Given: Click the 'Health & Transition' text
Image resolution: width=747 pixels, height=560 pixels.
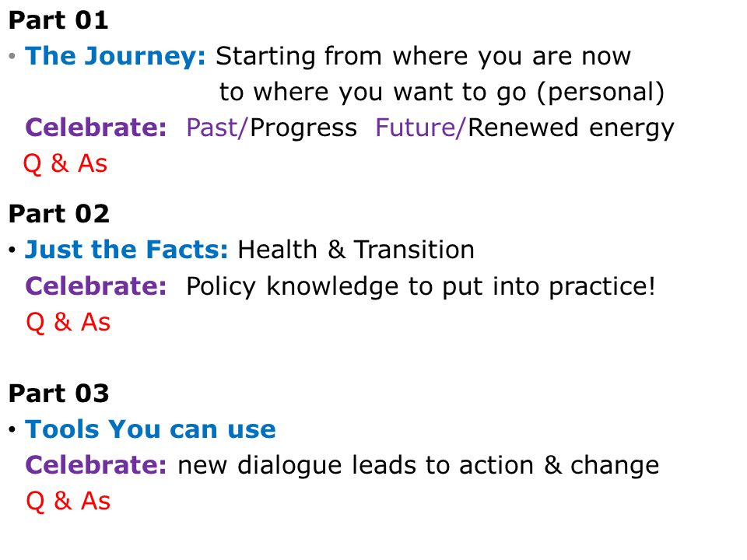Looking at the screenshot, I should tap(356, 250).
